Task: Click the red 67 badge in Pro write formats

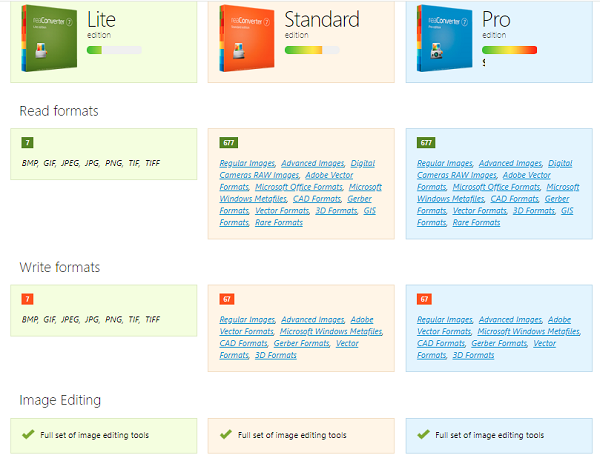Action: (x=424, y=299)
